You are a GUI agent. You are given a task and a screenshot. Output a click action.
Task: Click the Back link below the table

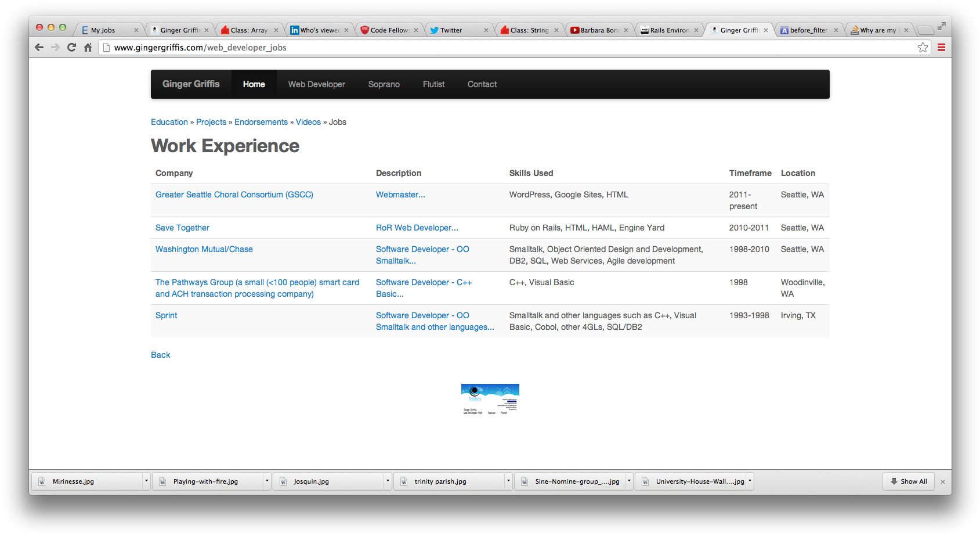[161, 355]
